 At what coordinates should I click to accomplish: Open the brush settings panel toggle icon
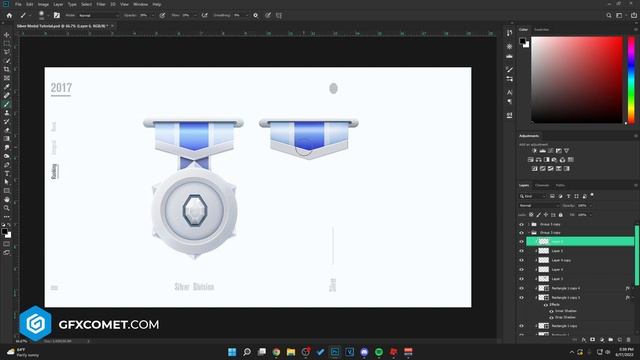[x=57, y=16]
